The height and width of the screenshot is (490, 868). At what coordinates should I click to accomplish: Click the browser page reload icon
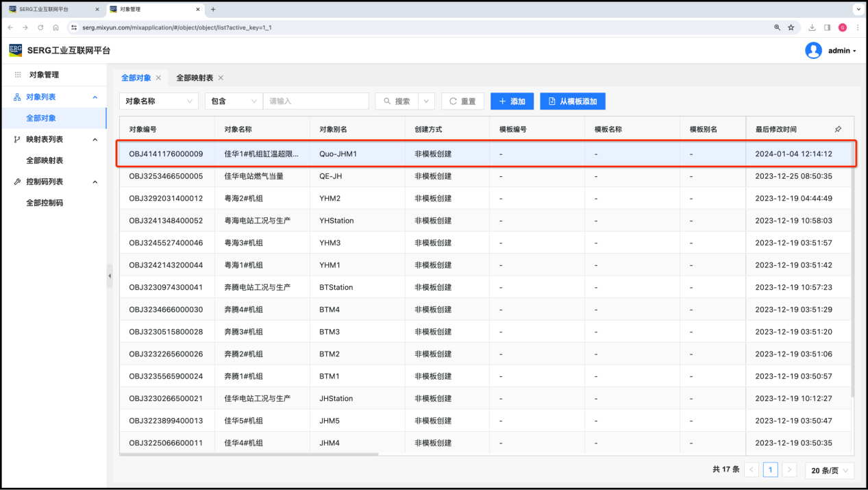pyautogui.click(x=40, y=27)
